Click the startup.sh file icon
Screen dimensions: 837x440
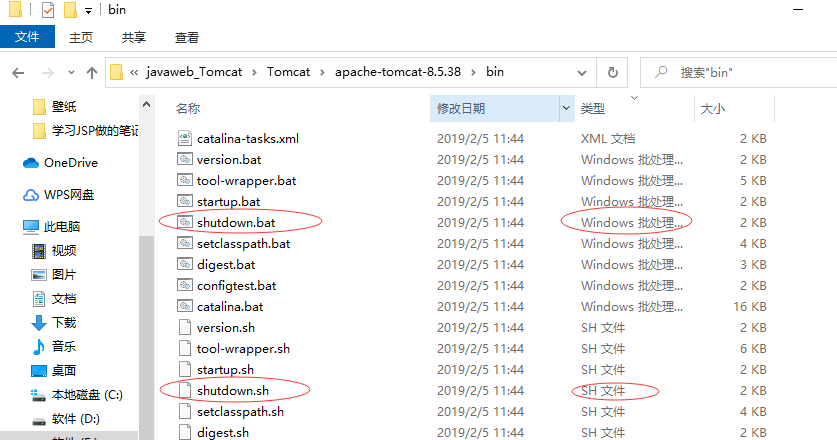(x=185, y=369)
